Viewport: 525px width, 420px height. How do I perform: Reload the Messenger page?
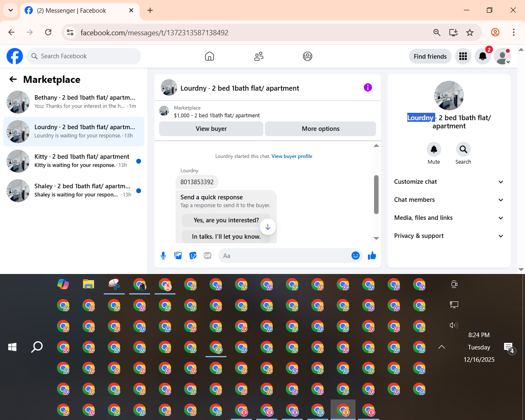(48, 32)
